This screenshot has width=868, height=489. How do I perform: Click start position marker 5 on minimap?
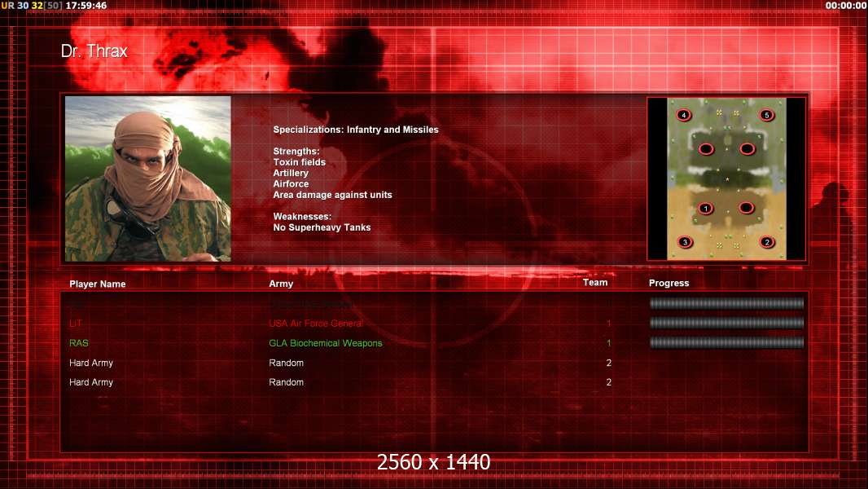tap(767, 115)
